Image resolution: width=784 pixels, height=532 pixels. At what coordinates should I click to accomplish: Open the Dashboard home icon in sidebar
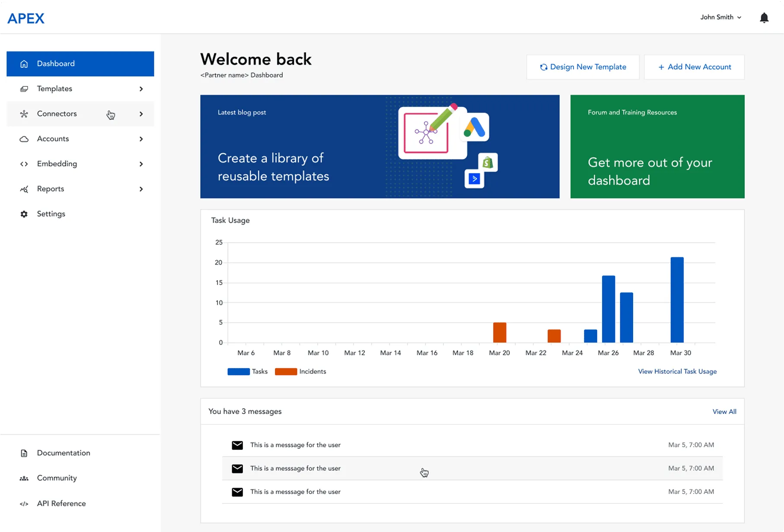click(24, 64)
